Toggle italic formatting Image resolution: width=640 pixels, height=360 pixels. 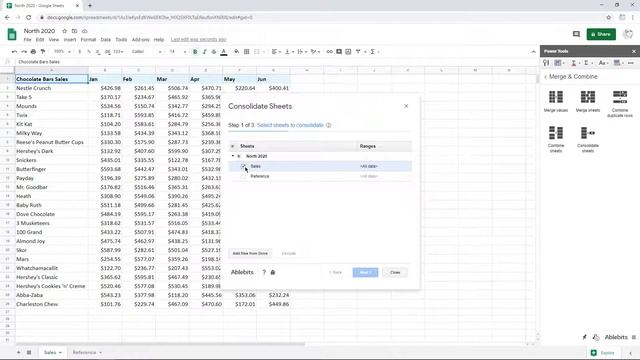click(204, 52)
